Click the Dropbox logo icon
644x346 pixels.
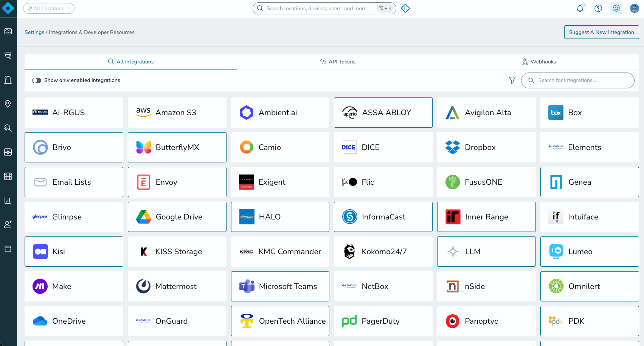[x=453, y=147]
